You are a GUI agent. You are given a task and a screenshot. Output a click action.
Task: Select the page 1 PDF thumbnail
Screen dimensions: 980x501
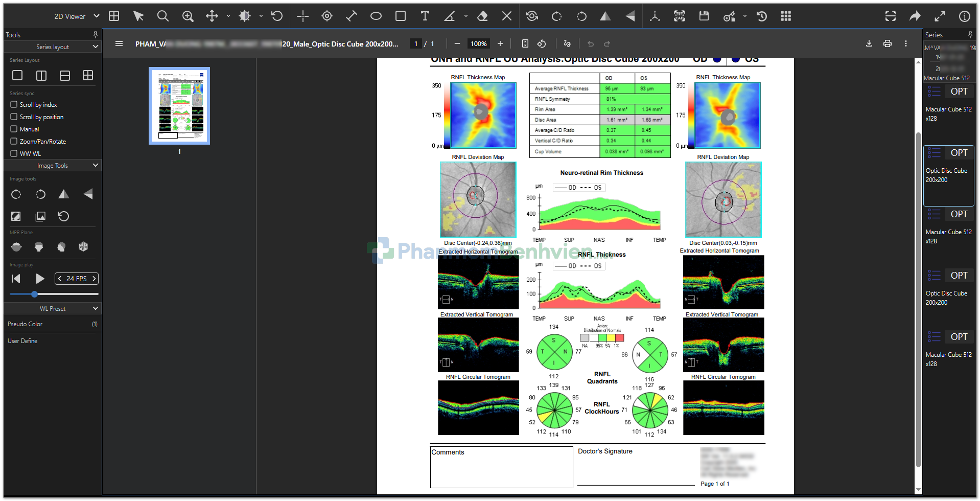click(x=179, y=106)
